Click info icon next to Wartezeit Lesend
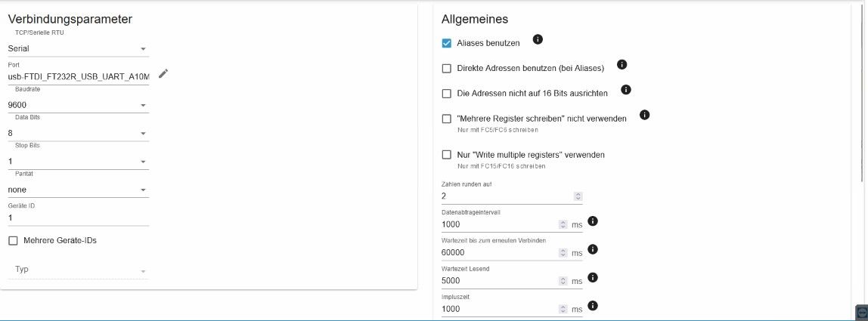 pos(592,277)
